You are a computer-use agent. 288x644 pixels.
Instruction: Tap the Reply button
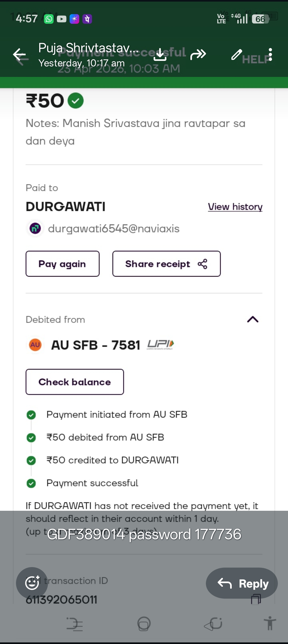coord(242,583)
